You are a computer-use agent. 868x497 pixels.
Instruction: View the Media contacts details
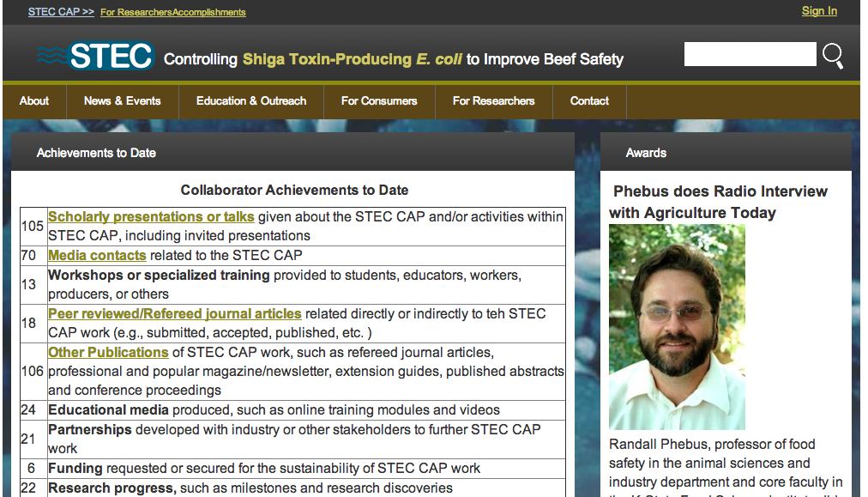pyautogui.click(x=97, y=255)
